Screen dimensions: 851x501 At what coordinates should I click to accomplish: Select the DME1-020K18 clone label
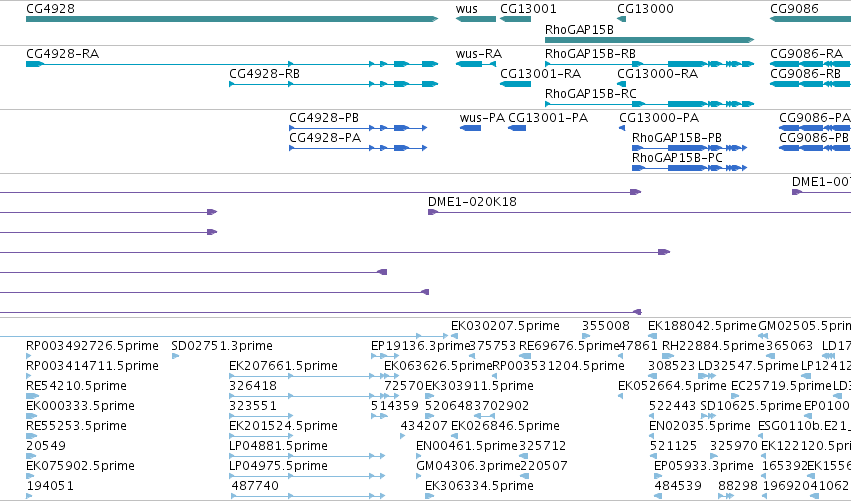(472, 202)
